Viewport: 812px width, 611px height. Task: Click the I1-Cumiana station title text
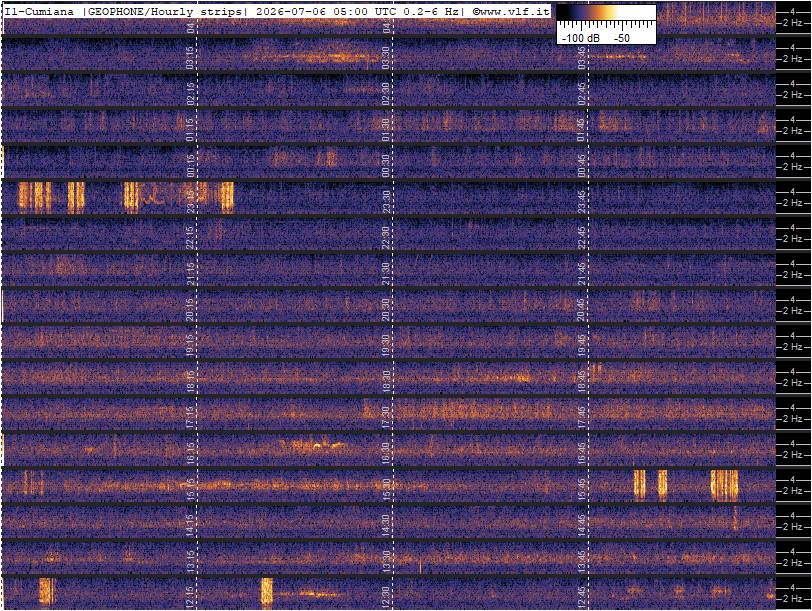(x=39, y=11)
